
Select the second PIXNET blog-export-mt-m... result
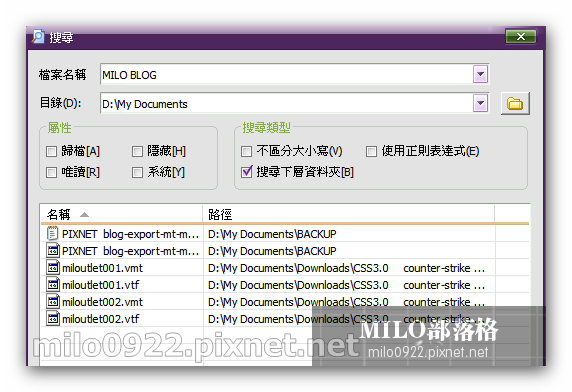tap(131, 251)
